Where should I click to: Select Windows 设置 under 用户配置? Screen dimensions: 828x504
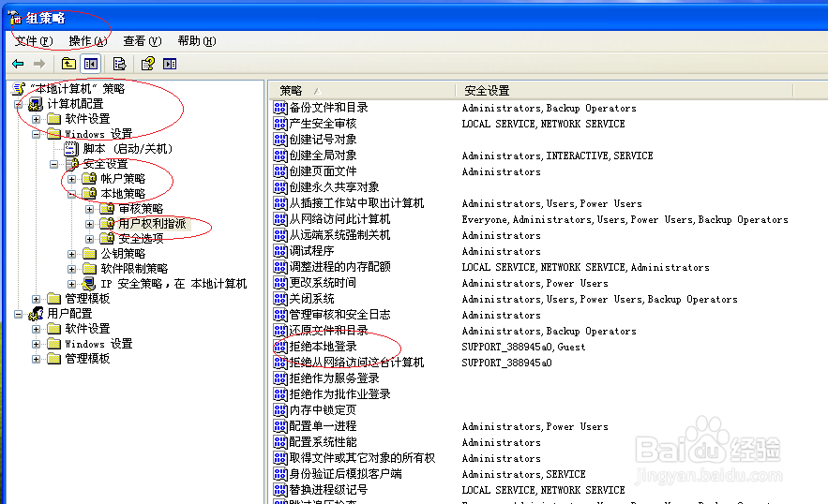click(98, 344)
